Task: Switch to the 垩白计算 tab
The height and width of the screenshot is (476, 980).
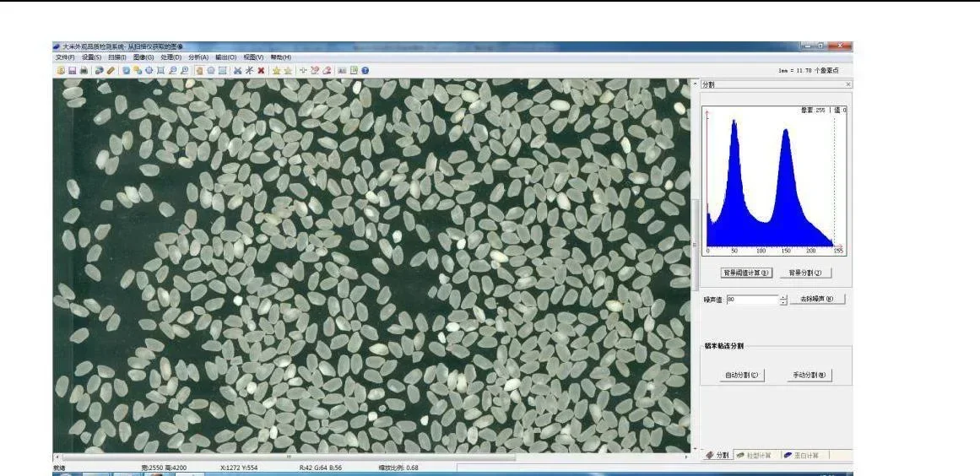Action: (805, 456)
